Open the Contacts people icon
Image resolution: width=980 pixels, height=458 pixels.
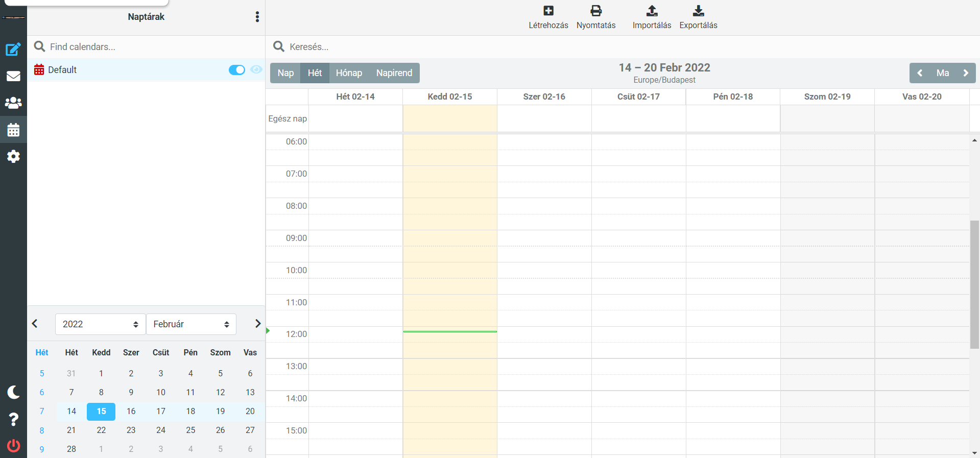pyautogui.click(x=13, y=103)
